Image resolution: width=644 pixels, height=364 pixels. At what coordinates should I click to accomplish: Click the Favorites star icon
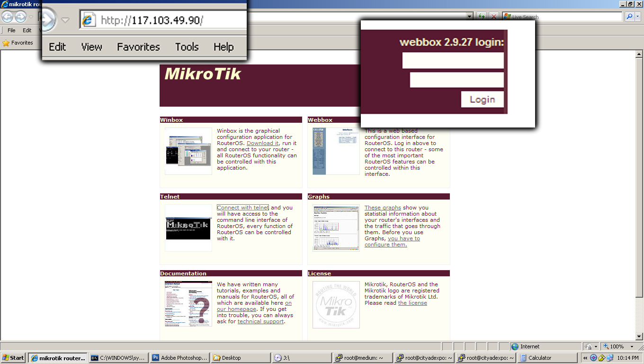(6, 43)
